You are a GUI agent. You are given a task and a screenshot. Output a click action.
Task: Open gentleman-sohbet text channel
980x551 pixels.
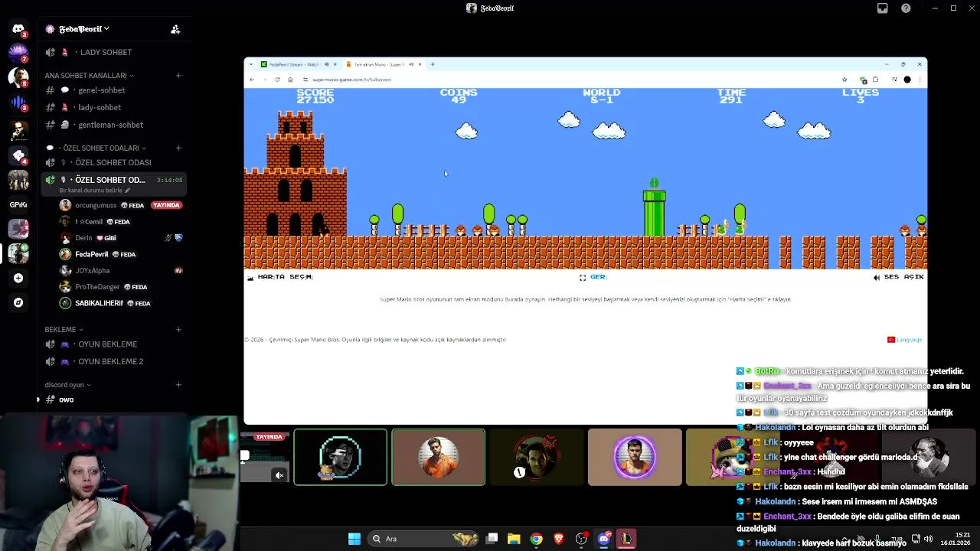(x=113, y=125)
